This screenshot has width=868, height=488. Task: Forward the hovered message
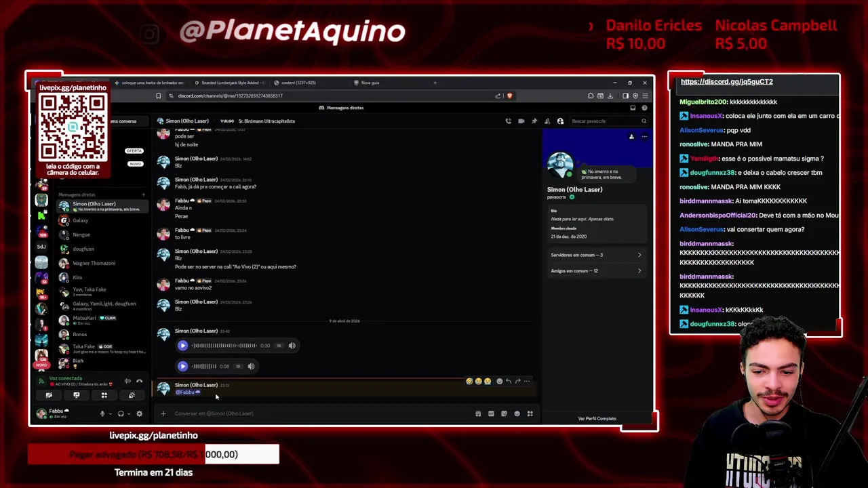pyautogui.click(x=517, y=382)
